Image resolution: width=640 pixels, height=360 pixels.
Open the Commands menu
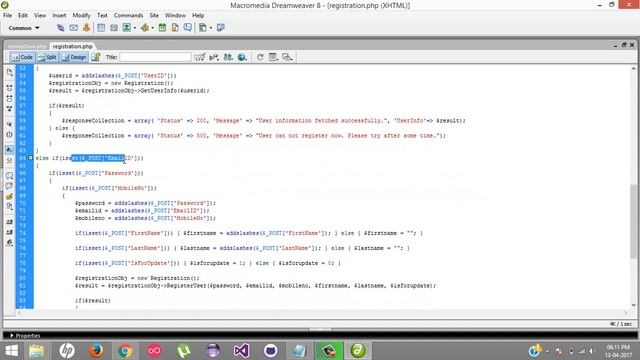click(128, 15)
